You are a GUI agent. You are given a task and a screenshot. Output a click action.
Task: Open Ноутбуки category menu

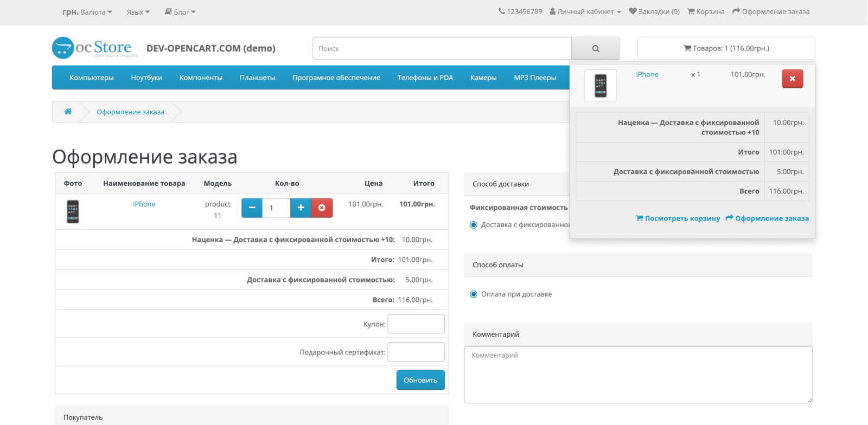coord(146,78)
